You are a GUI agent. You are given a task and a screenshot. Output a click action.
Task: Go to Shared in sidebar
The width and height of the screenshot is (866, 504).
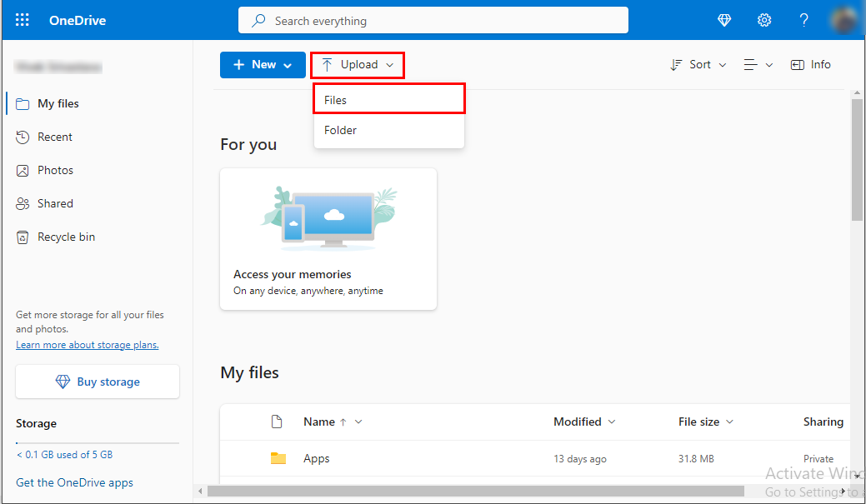pos(55,204)
